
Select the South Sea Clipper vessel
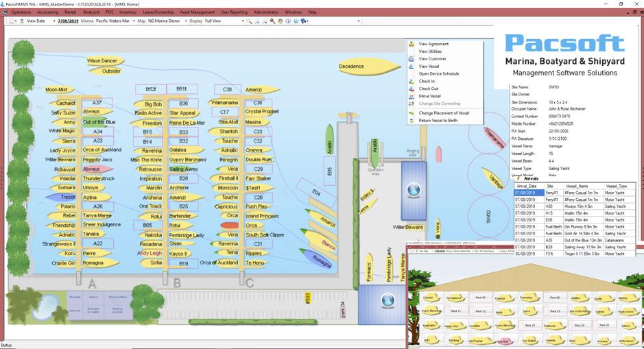(x=265, y=235)
